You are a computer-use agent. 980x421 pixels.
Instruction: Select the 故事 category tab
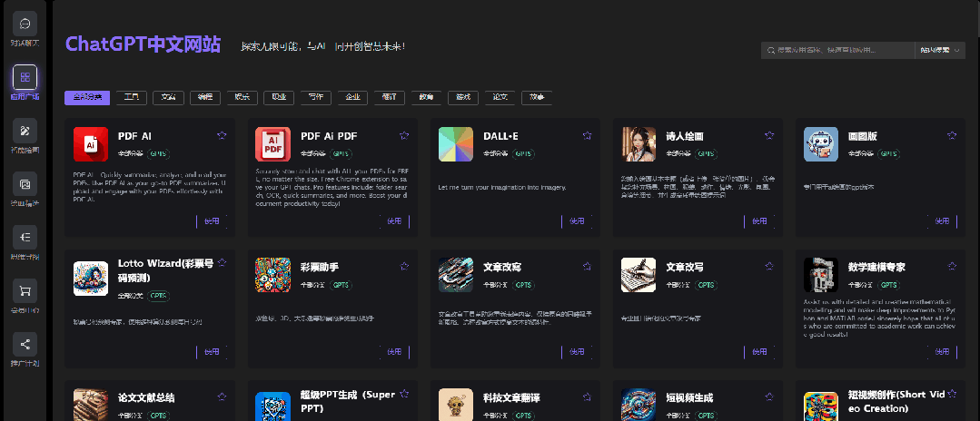pyautogui.click(x=537, y=97)
